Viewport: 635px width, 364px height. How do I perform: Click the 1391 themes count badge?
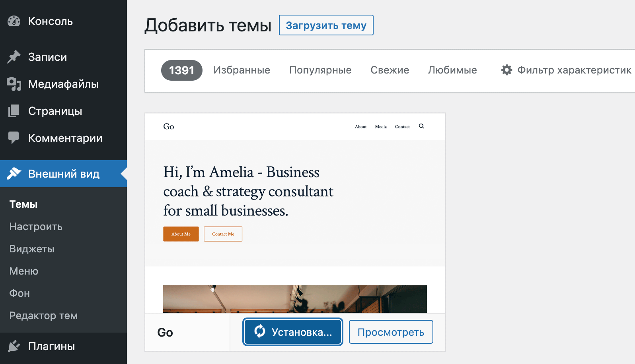(182, 70)
